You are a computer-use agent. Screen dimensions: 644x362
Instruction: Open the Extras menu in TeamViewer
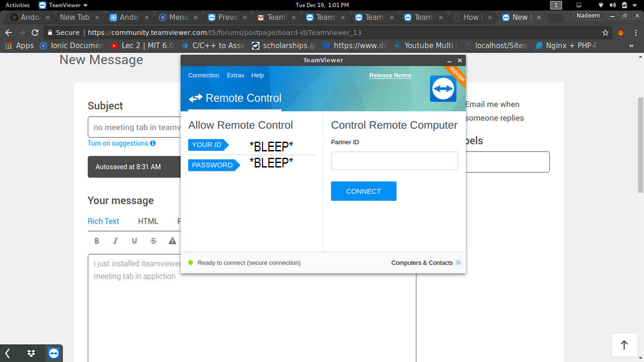235,75
